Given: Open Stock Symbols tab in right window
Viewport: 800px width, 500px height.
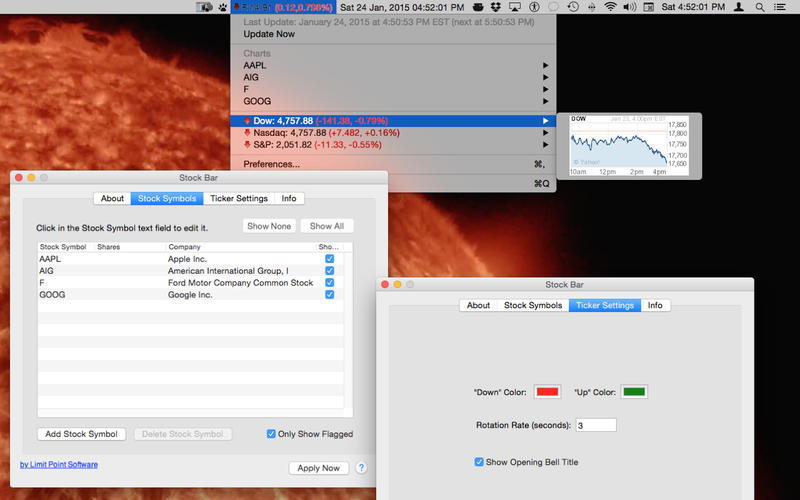Looking at the screenshot, I should (533, 305).
